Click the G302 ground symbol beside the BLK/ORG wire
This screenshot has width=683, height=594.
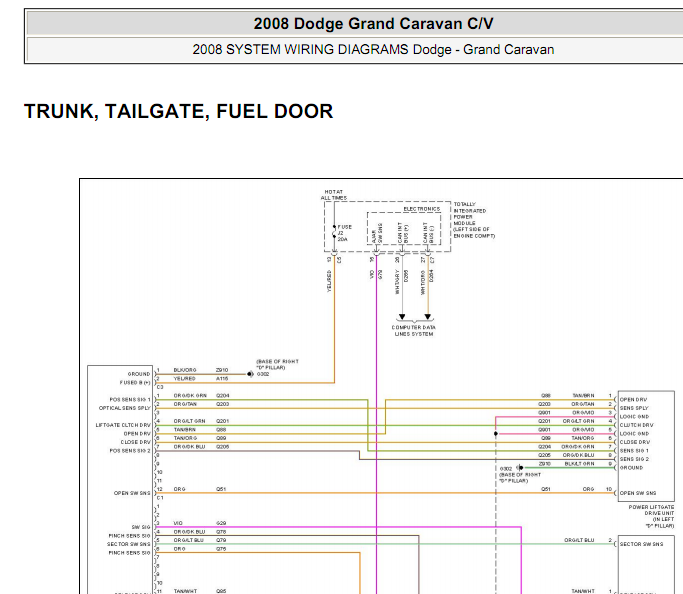[x=250, y=374]
